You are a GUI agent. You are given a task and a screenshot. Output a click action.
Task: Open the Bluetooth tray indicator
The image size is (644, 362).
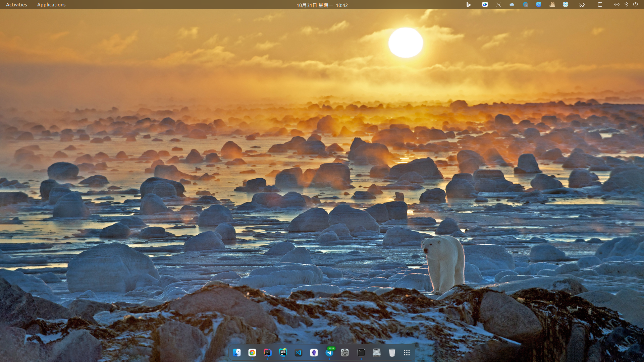[x=626, y=4]
